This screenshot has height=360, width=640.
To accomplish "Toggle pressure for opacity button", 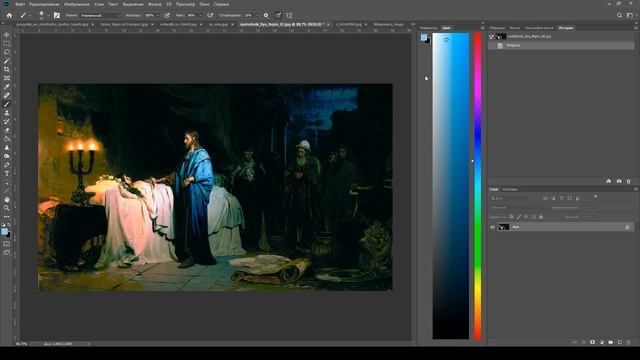I will (x=167, y=16).
